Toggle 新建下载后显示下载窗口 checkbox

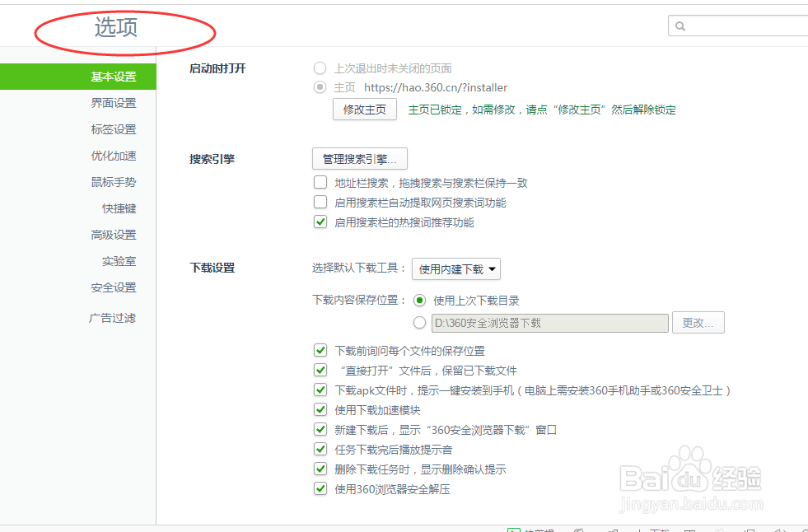coord(320,430)
